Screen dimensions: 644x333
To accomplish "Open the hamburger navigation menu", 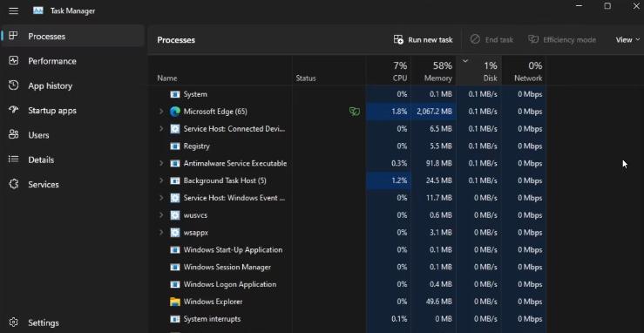I will [14, 10].
